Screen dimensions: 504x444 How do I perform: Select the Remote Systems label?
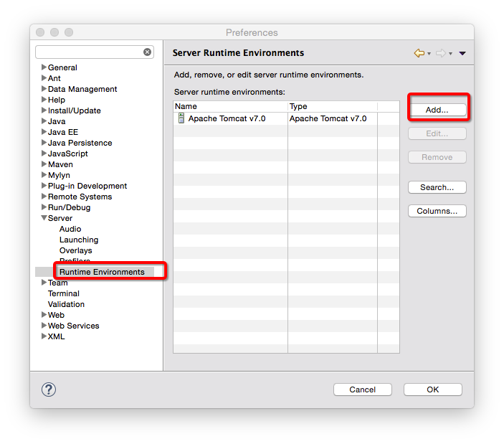[80, 197]
